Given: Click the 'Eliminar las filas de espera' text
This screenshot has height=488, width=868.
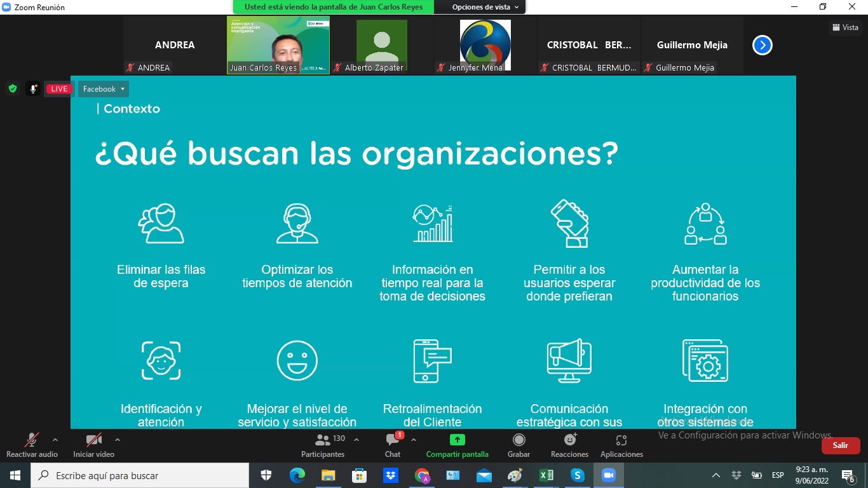Looking at the screenshot, I should [x=161, y=276].
